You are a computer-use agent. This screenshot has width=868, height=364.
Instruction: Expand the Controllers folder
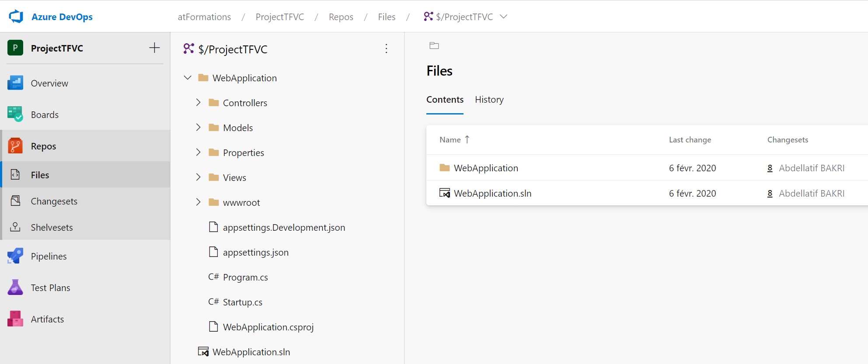(198, 102)
